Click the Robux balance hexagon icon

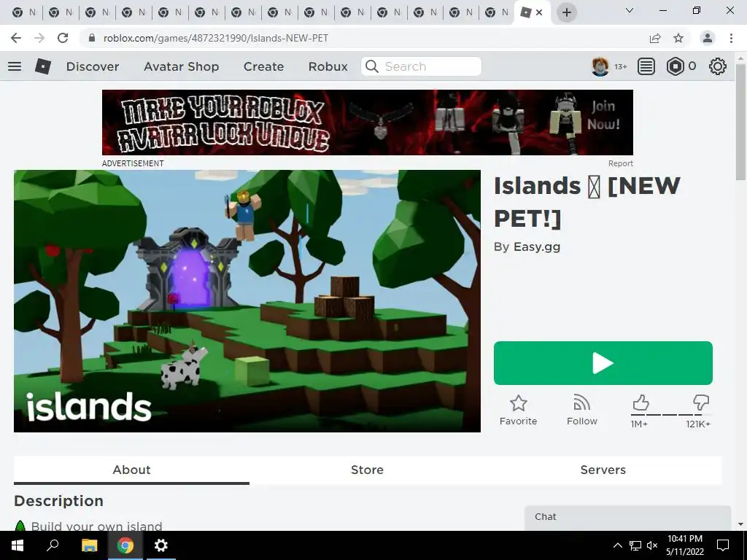point(675,66)
